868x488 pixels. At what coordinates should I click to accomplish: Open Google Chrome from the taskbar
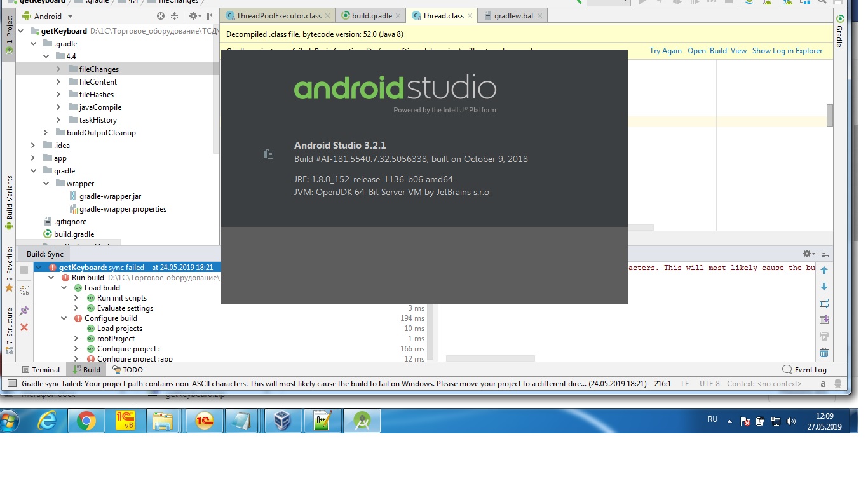[x=86, y=420]
